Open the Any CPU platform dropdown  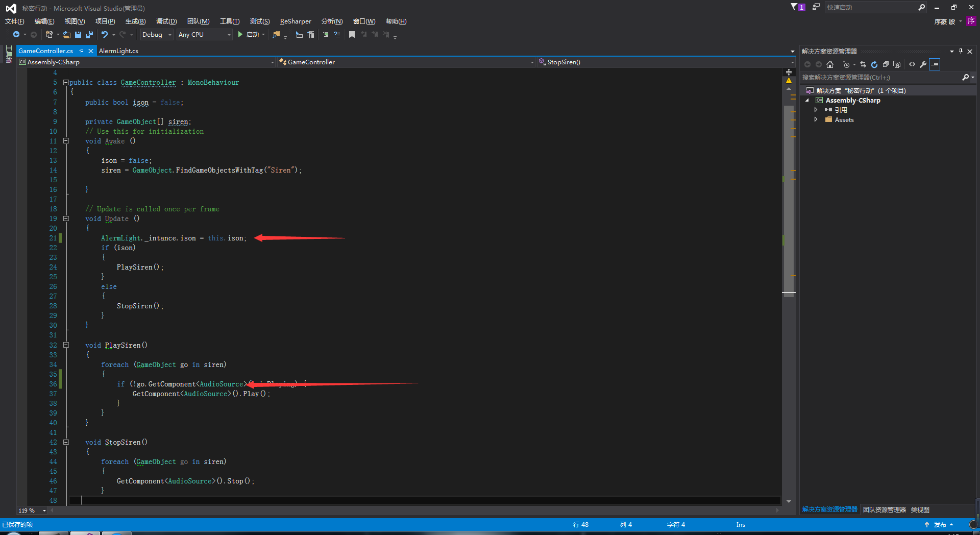point(204,35)
